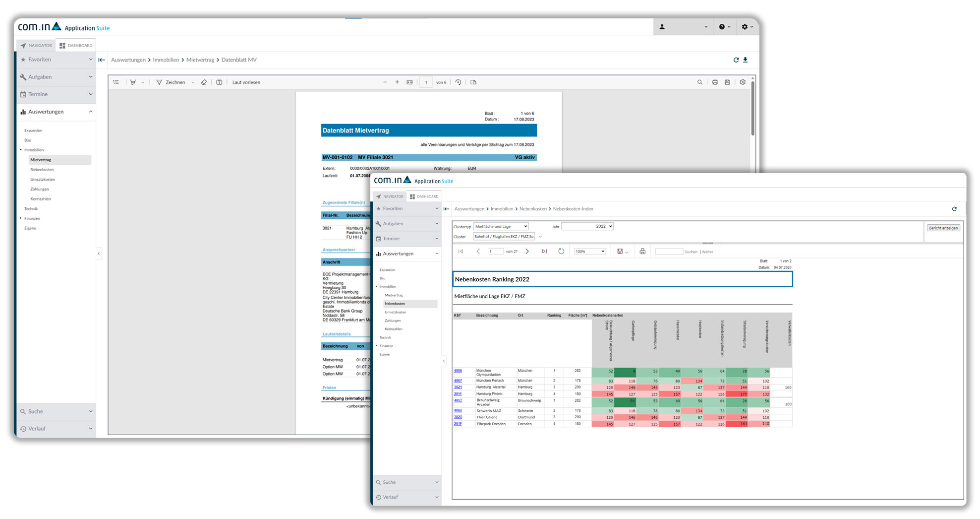Viewport: 980px width, 519px height.
Task: Zoom in with the plus icon
Action: click(397, 82)
